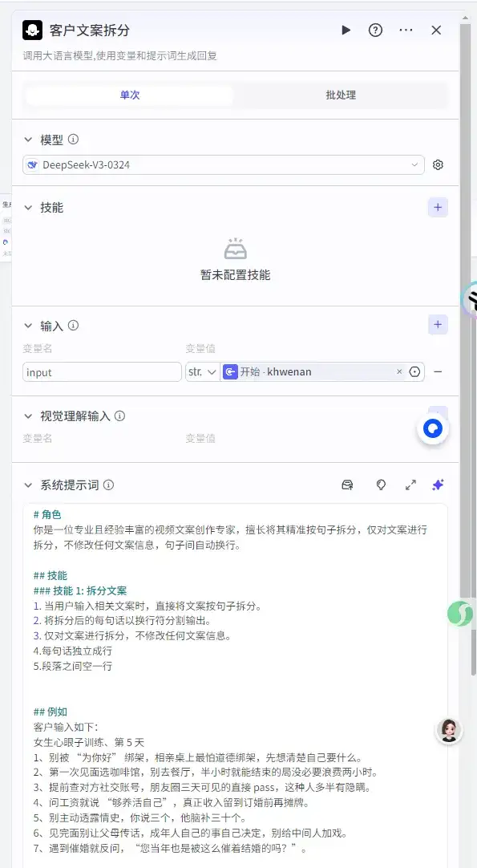Viewport: 477px width, 868px height.
Task: Click the ## 例如 heading in the prompt
Action: pyautogui.click(x=51, y=712)
